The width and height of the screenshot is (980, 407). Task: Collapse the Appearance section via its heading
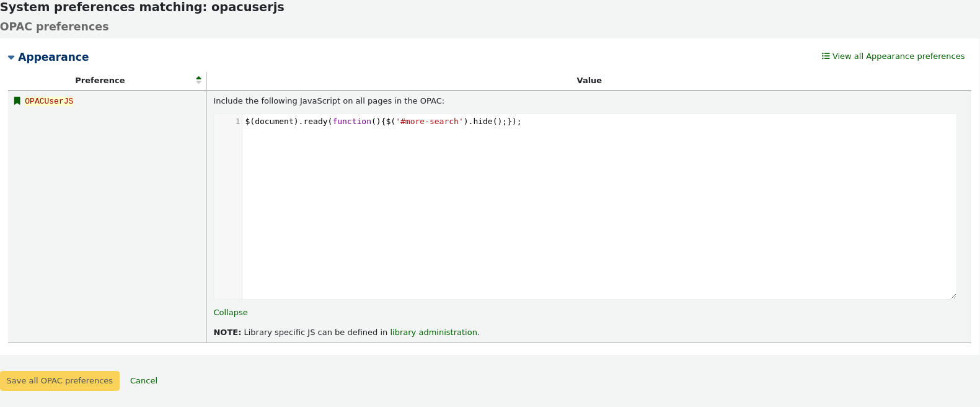tap(53, 57)
